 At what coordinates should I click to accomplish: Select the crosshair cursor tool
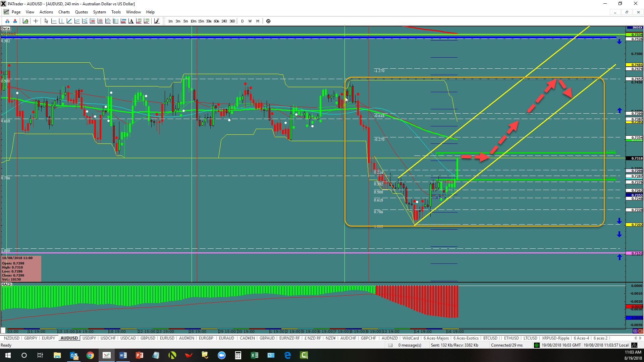pos(36,21)
